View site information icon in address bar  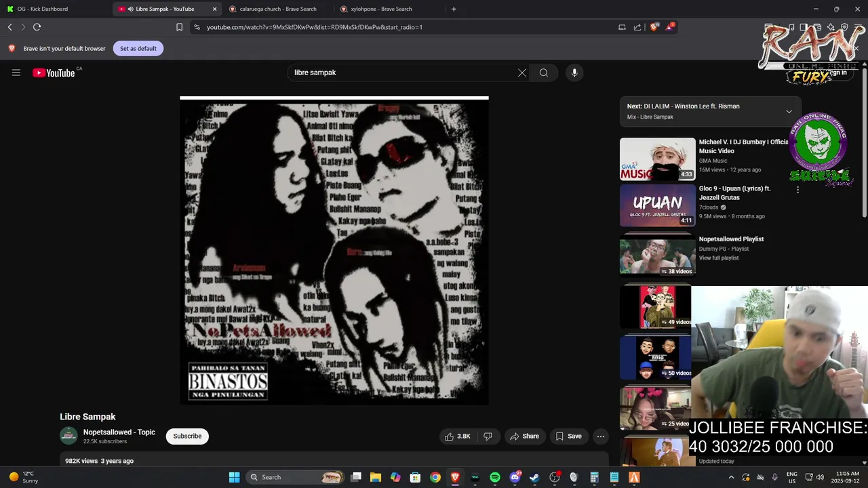point(197,27)
